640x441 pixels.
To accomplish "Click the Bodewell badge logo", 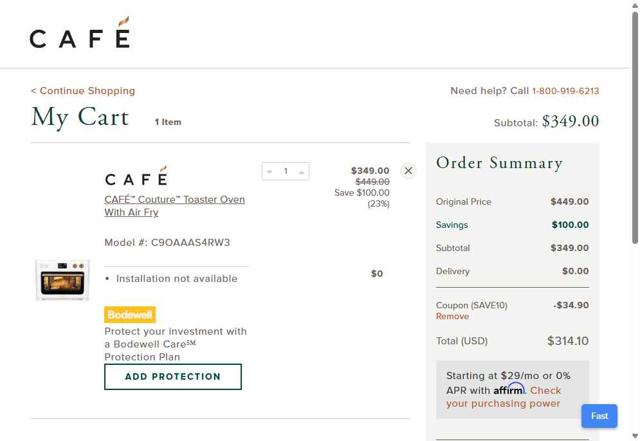I will click(130, 315).
